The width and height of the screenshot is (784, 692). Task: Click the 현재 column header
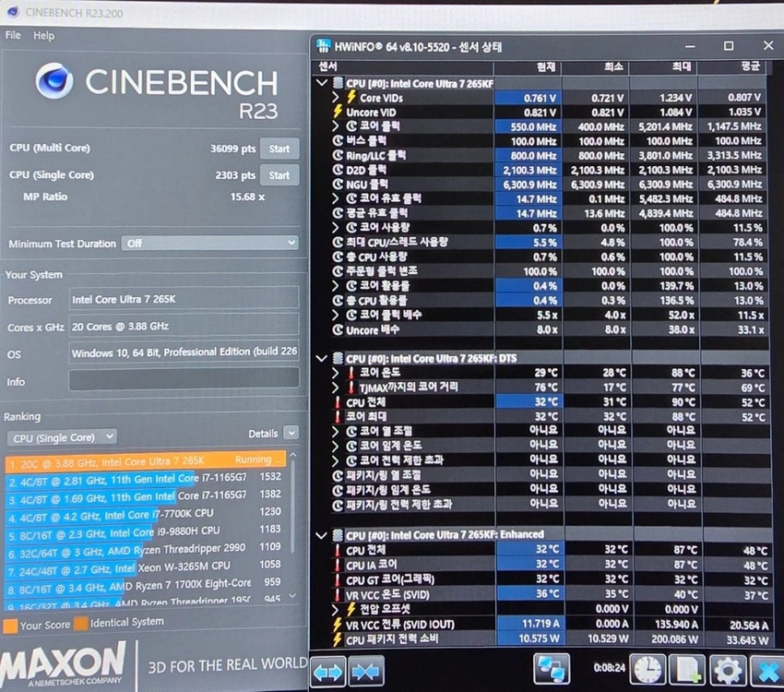point(528,66)
